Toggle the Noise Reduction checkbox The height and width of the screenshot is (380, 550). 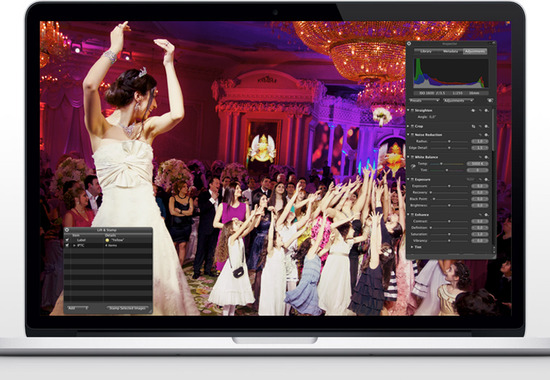point(412,135)
